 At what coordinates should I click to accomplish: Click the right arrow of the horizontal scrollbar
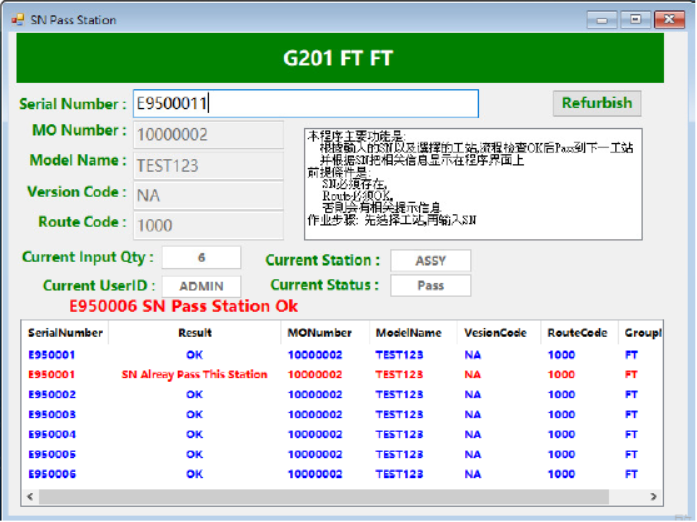(x=653, y=496)
